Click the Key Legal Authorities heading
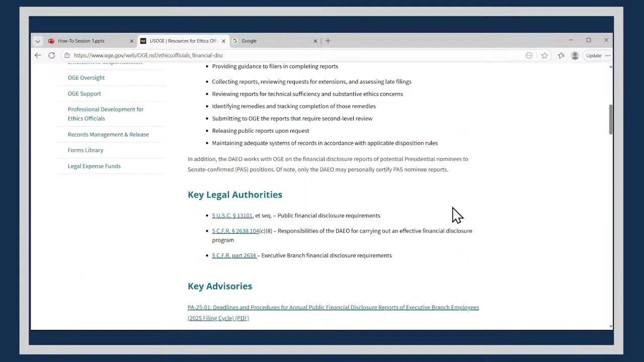The height and width of the screenshot is (362, 644). 235,195
